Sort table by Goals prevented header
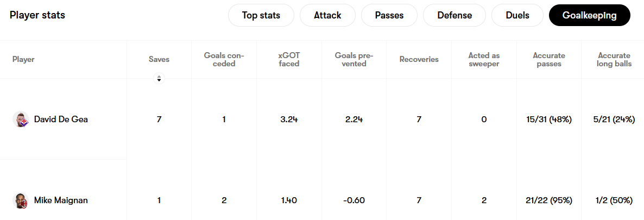Image resolution: width=644 pixels, height=220 pixels. [x=354, y=60]
